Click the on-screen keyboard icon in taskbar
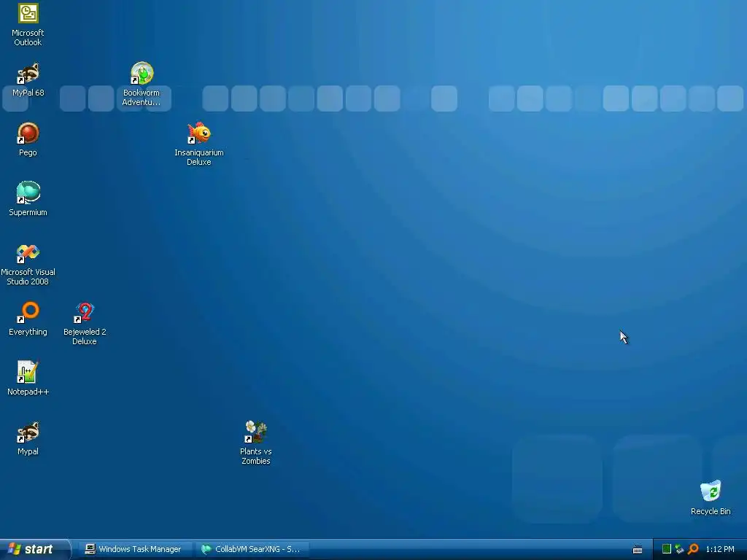The image size is (747, 560). pyautogui.click(x=638, y=550)
